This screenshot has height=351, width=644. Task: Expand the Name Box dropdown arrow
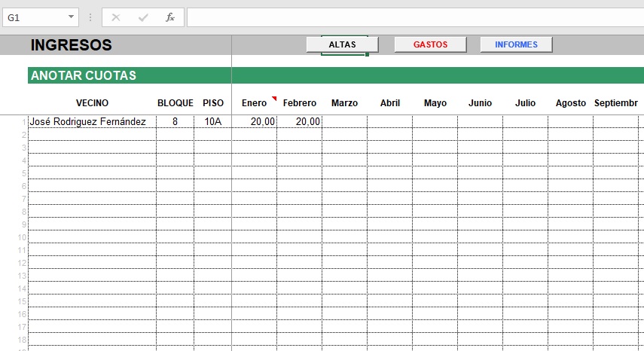[x=71, y=17]
